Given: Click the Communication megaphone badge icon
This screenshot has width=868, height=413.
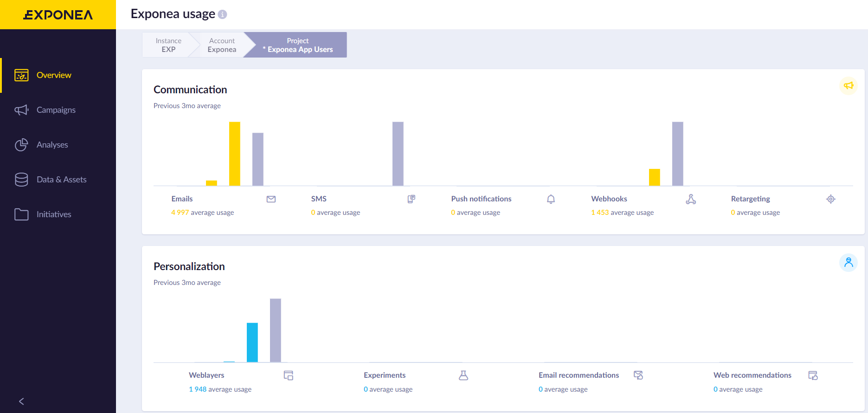Looking at the screenshot, I should [x=849, y=86].
